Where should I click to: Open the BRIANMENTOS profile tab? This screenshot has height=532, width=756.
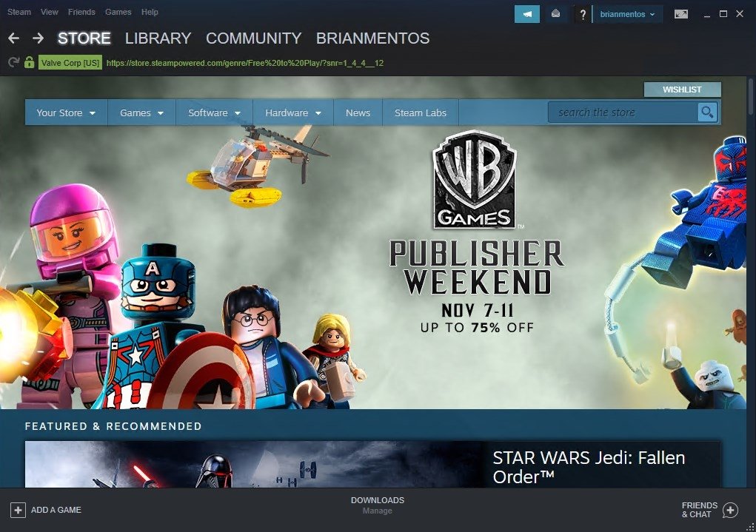coord(372,38)
